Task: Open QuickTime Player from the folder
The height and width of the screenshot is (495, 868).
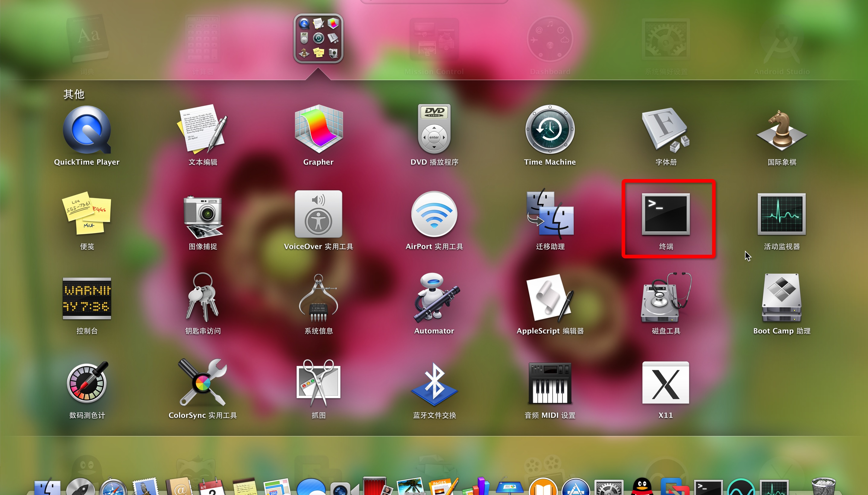Action: (87, 130)
